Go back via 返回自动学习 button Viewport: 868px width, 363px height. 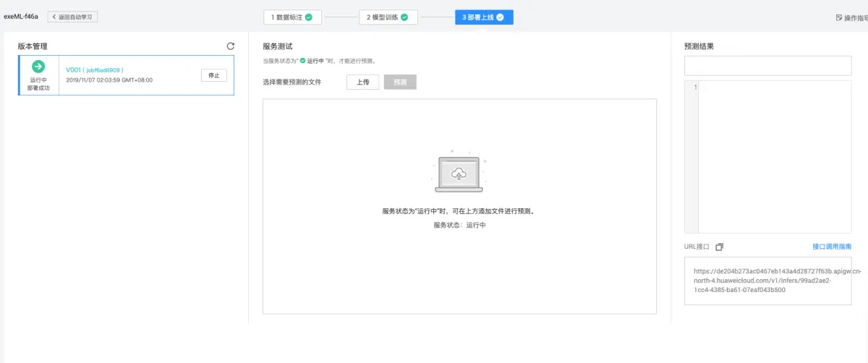pyautogui.click(x=72, y=17)
